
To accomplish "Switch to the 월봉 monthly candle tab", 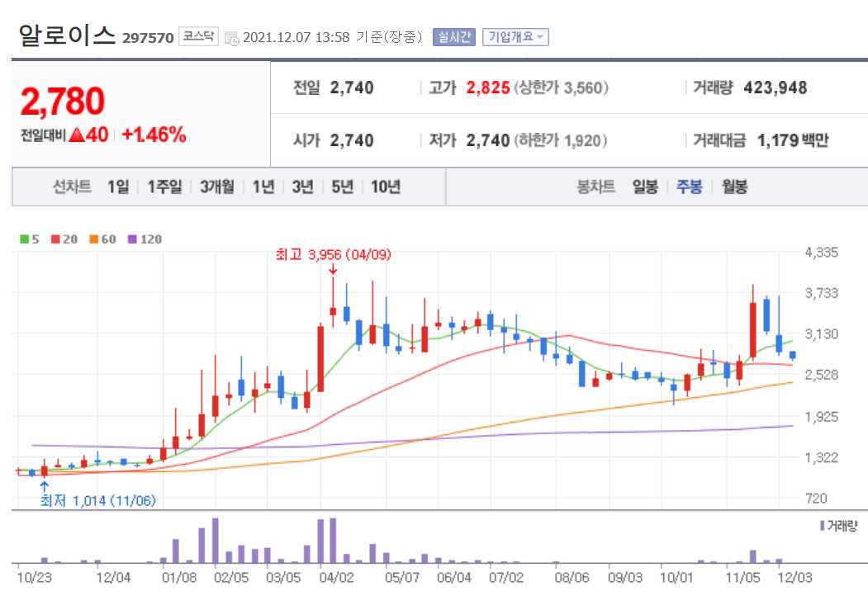I will pyautogui.click(x=733, y=187).
